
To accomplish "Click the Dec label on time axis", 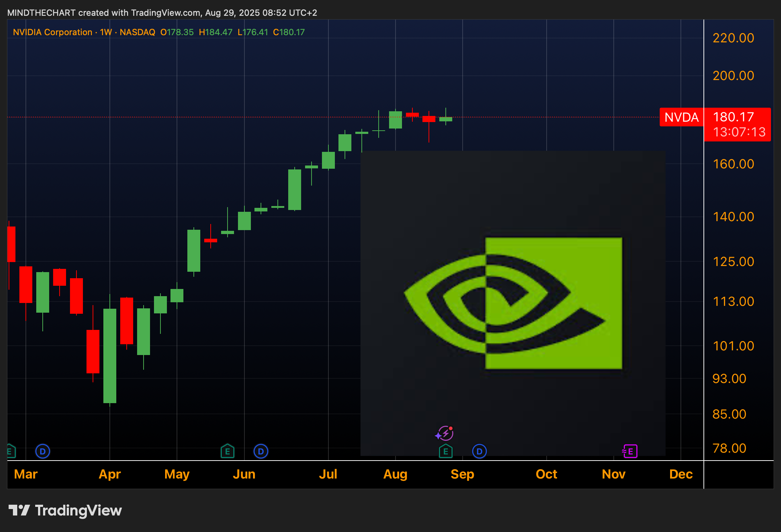I will point(681,474).
